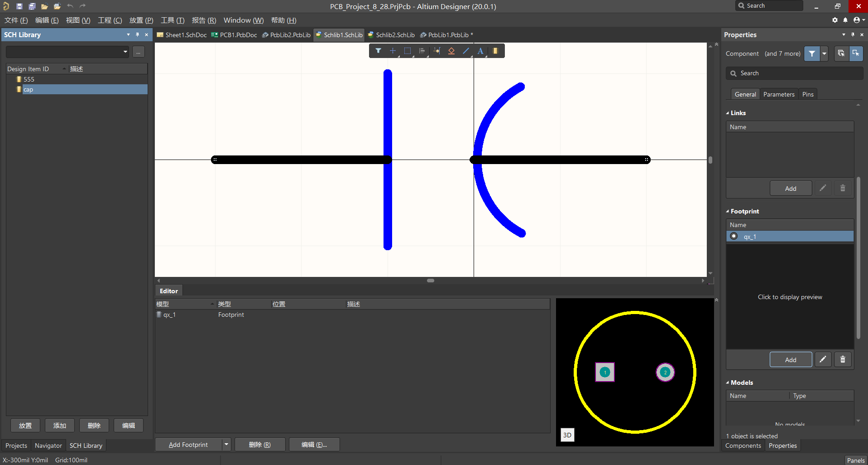Open the user account icon

coord(856,20)
